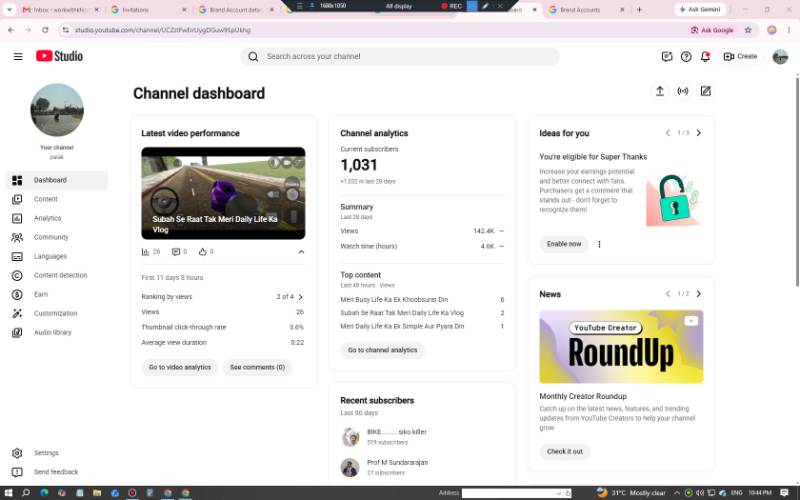The width and height of the screenshot is (800, 500).
Task: Click the page vertical scrollbar
Action: [797, 181]
